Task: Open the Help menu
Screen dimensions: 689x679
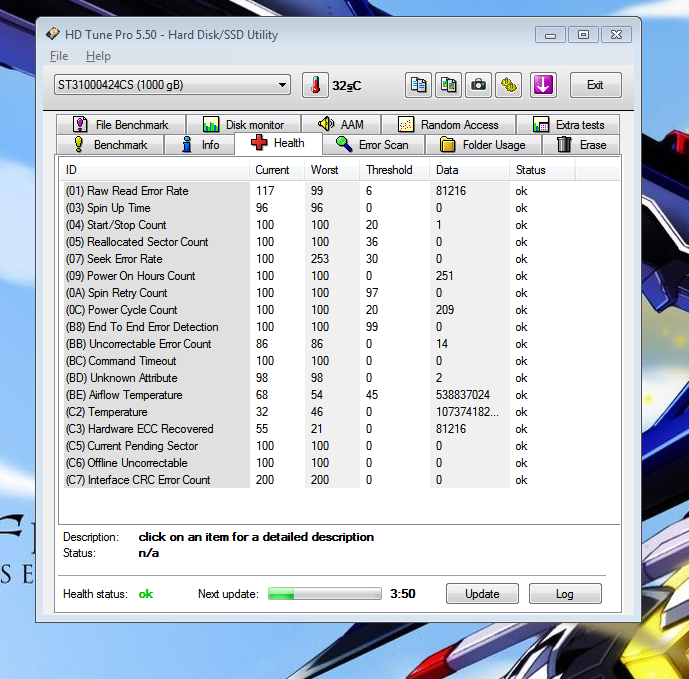Action: click(x=98, y=56)
